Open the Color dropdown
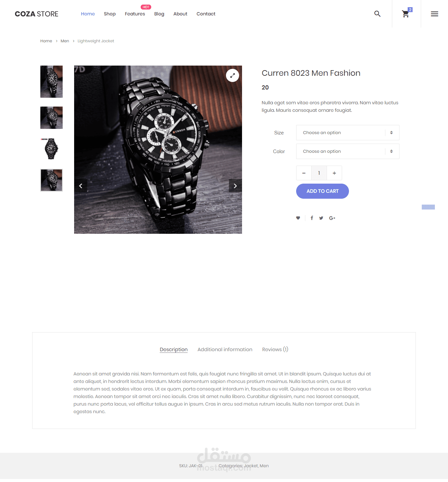 point(348,151)
